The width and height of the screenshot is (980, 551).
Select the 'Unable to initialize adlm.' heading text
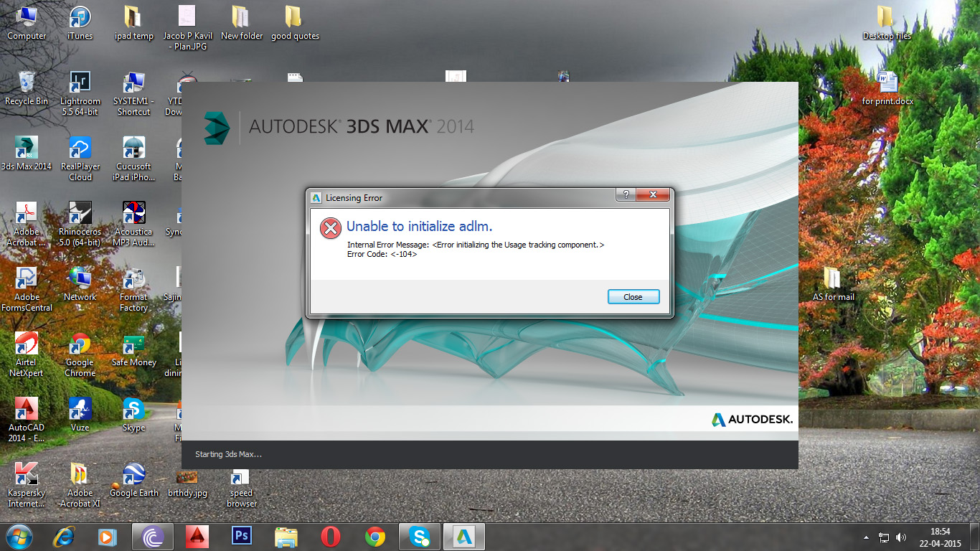pos(419,227)
